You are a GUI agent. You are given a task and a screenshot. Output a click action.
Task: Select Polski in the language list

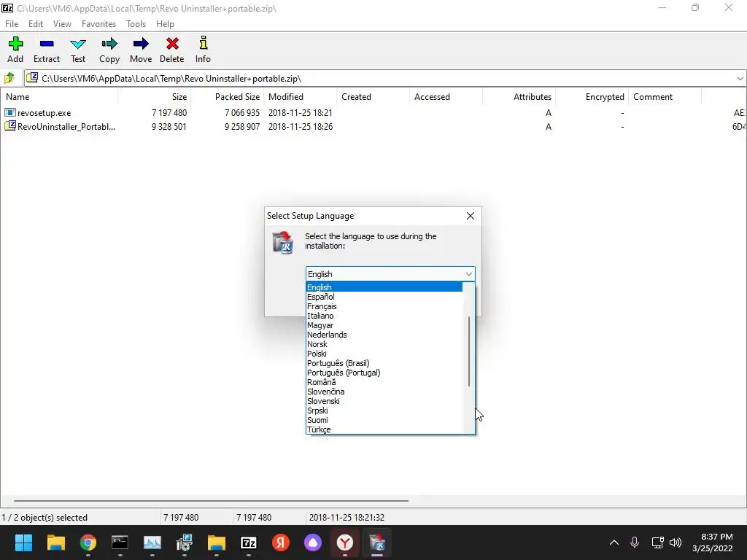(x=384, y=354)
